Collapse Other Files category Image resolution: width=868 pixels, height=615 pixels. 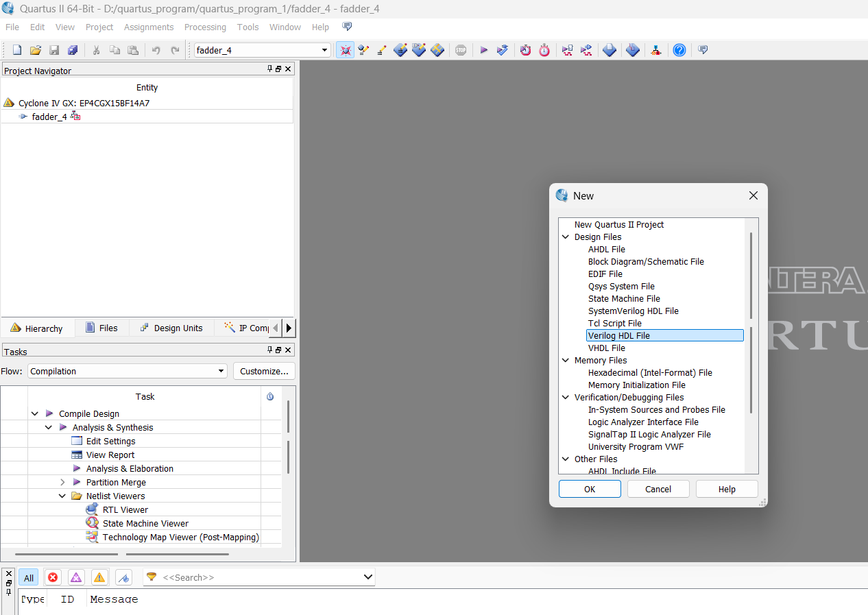566,459
